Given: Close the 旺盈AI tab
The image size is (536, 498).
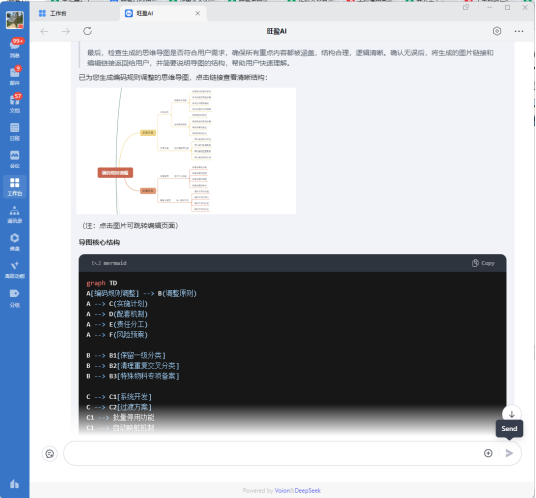Looking at the screenshot, I should [198, 13].
